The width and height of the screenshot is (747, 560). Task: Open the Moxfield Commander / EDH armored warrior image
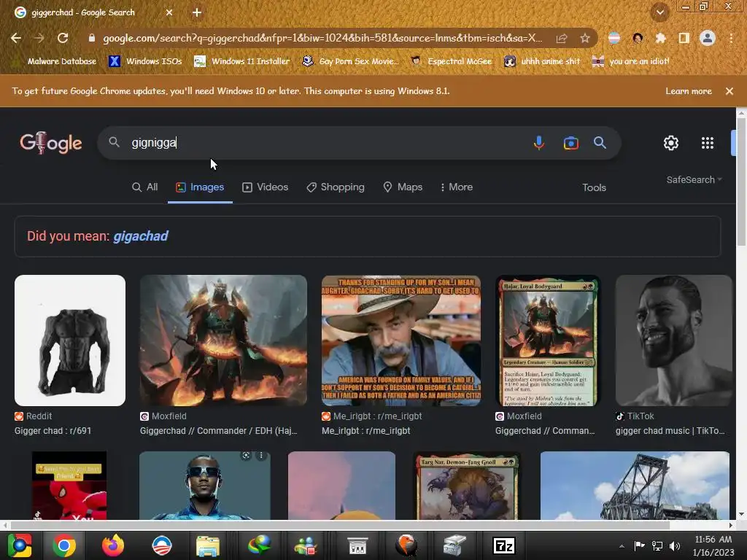point(223,341)
